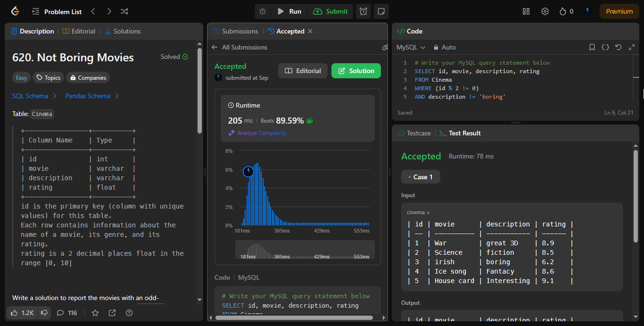The image size is (644, 326).
Task: Open the sticky notes icon
Action: 381,11
